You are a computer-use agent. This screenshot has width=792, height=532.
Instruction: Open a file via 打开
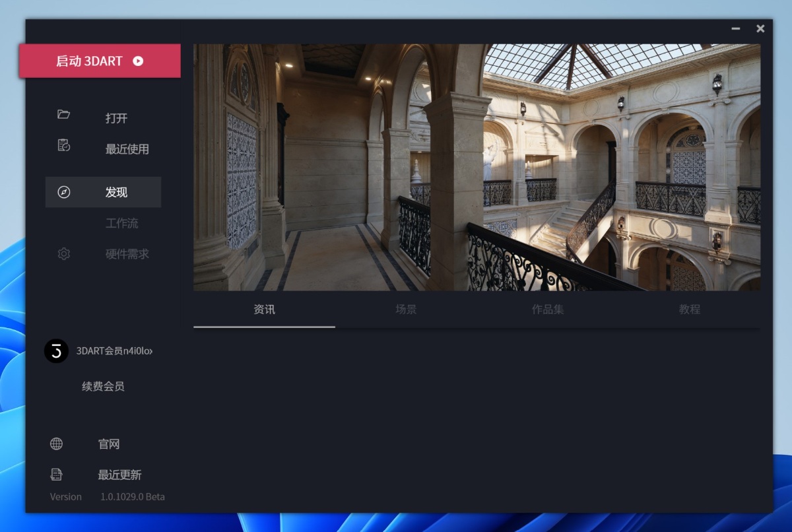click(116, 118)
